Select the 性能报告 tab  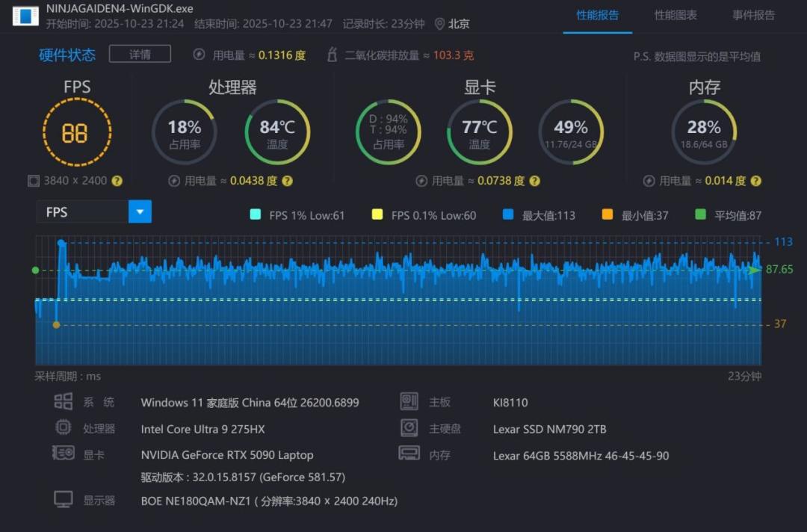click(x=598, y=16)
